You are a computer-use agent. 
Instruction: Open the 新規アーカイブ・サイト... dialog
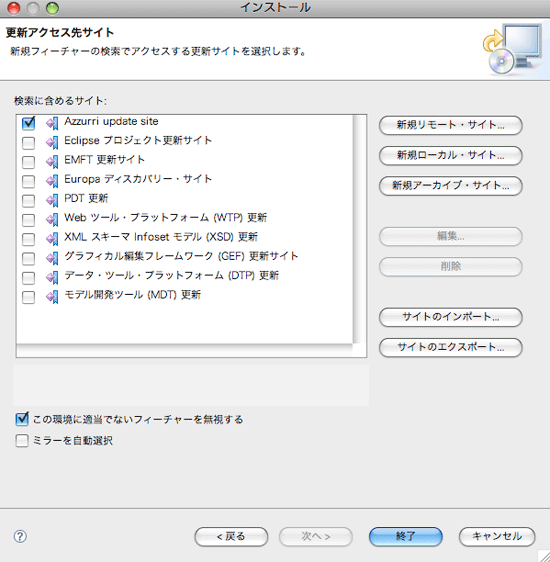click(450, 185)
